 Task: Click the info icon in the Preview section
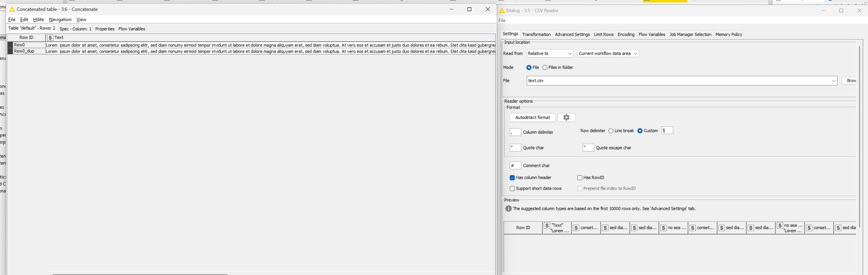(x=508, y=208)
